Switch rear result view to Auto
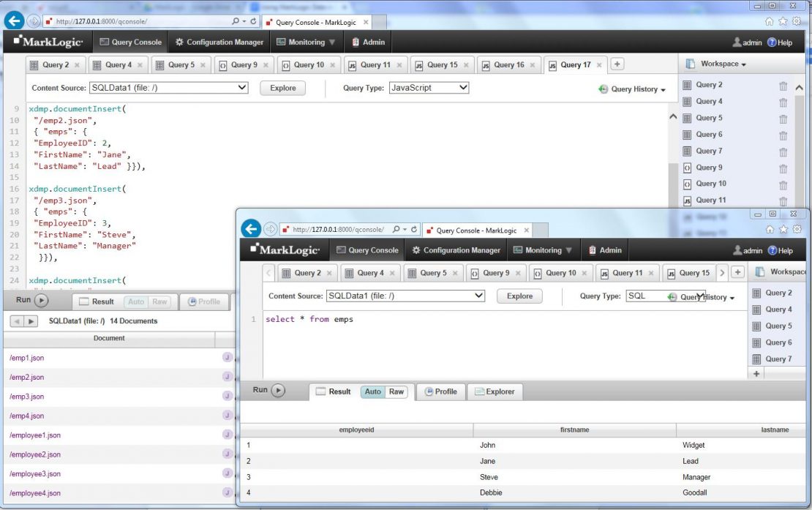This screenshot has width=812, height=510. pos(135,301)
